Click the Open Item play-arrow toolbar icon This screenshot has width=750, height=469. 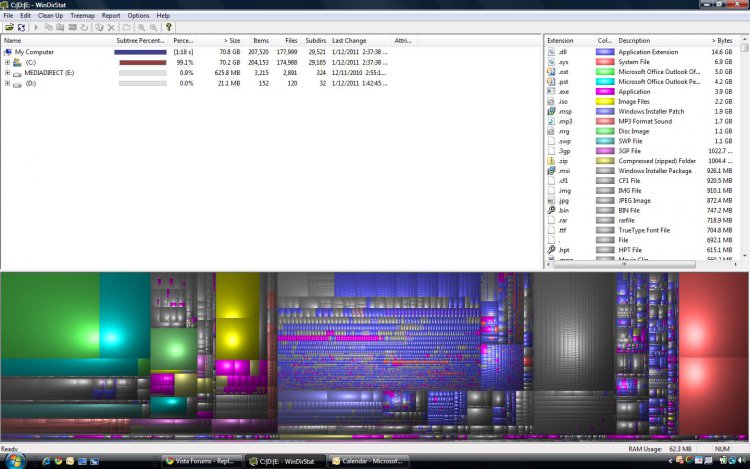tap(36, 28)
